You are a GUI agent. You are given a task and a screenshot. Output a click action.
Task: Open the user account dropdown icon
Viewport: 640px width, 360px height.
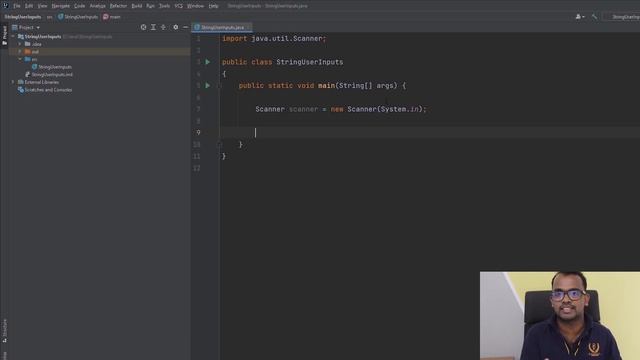pyautogui.click(x=580, y=17)
